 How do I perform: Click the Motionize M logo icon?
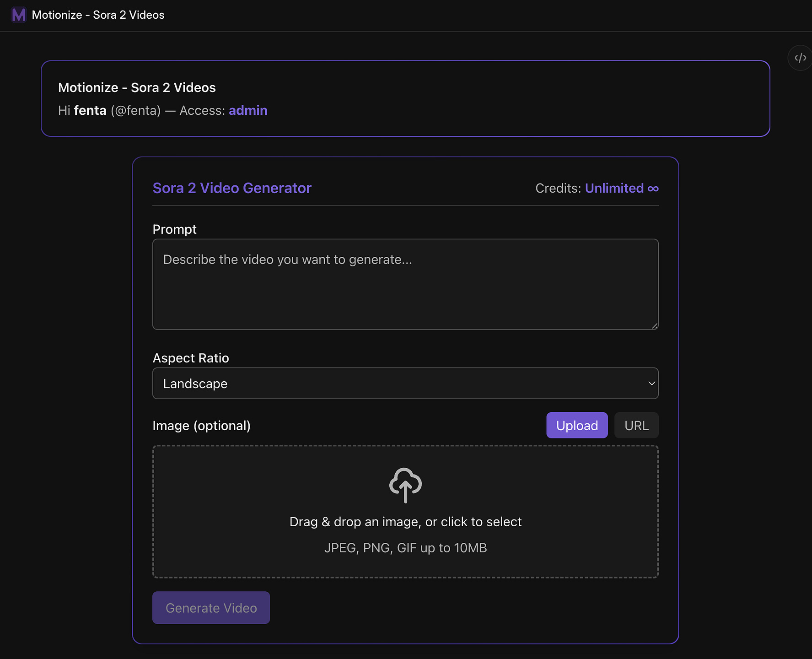pyautogui.click(x=19, y=15)
